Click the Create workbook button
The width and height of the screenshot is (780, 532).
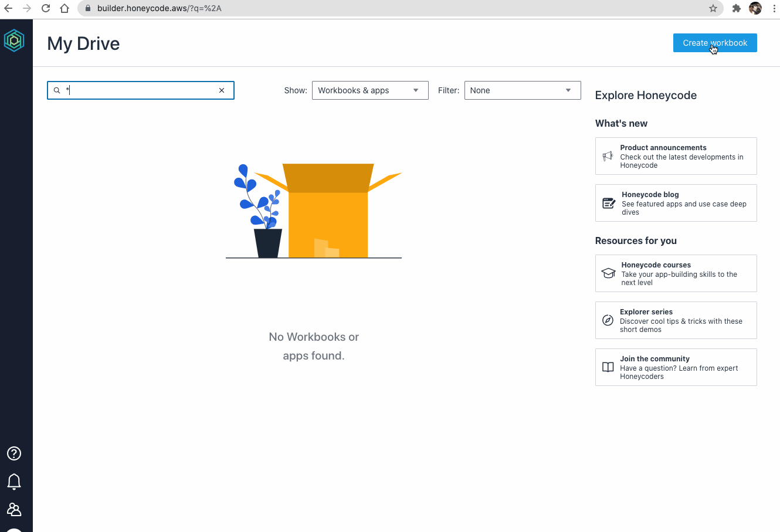715,43
